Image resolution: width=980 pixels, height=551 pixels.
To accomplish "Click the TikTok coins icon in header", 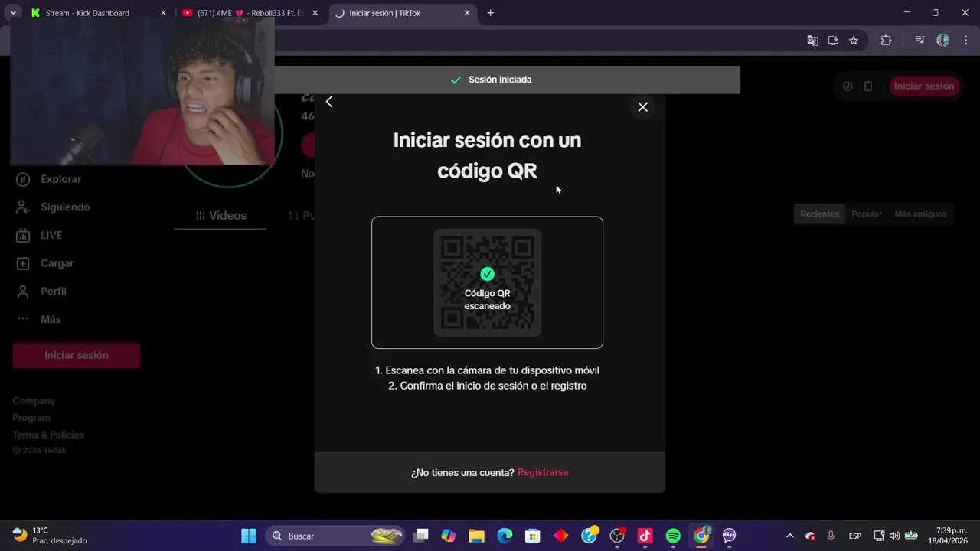I will (x=848, y=86).
